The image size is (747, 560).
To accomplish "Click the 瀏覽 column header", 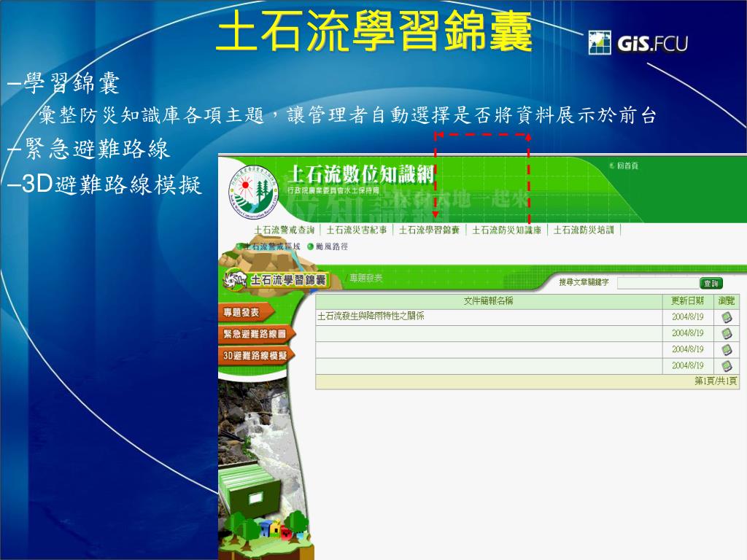I will [727, 301].
